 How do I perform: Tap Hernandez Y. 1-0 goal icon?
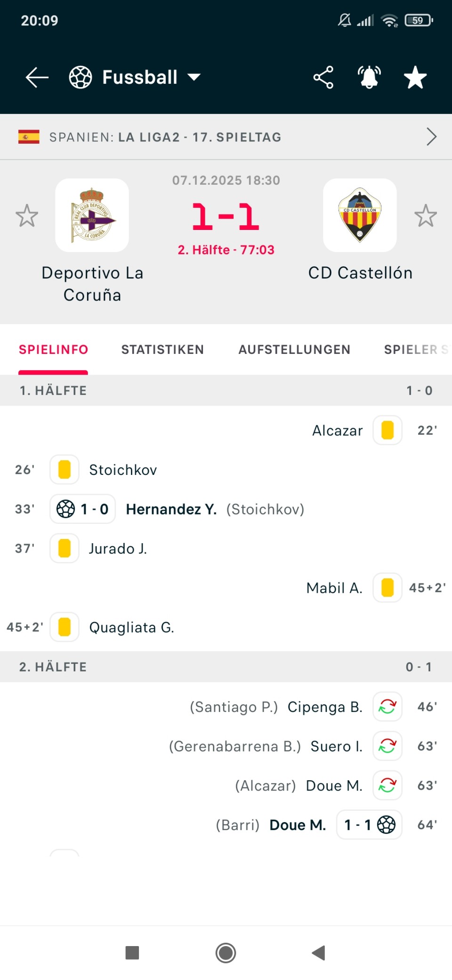pos(66,509)
